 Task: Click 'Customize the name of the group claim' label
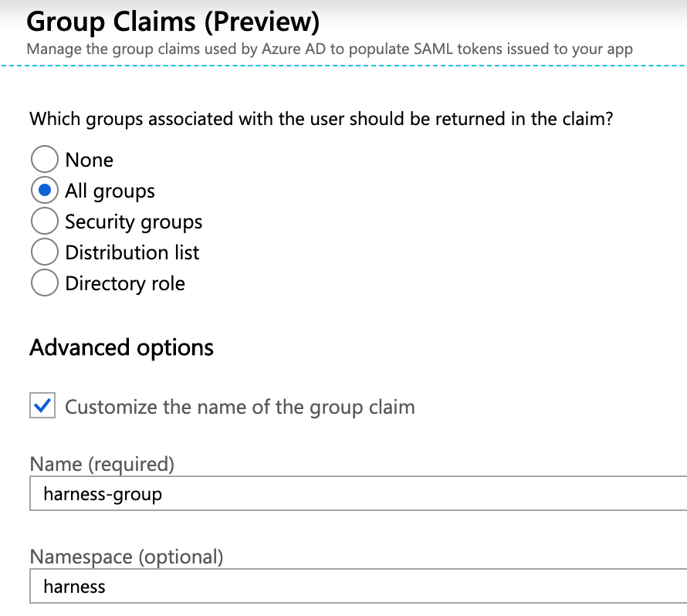coord(240,407)
